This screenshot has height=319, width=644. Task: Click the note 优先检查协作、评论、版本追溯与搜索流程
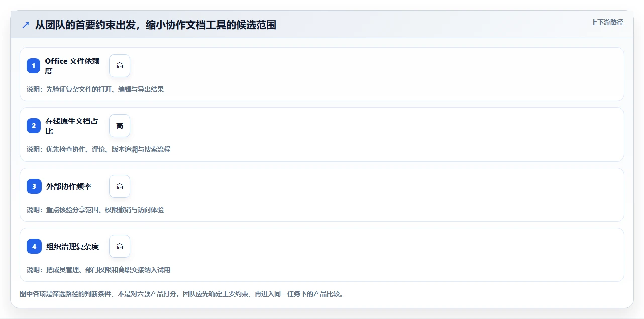click(108, 149)
